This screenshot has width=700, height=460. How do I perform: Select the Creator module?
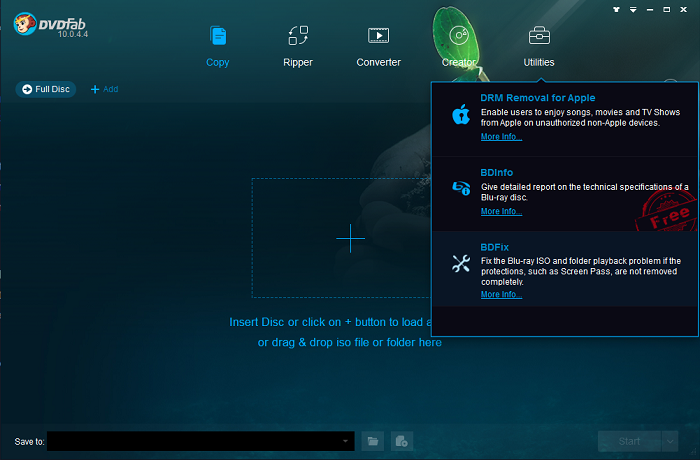(x=459, y=47)
